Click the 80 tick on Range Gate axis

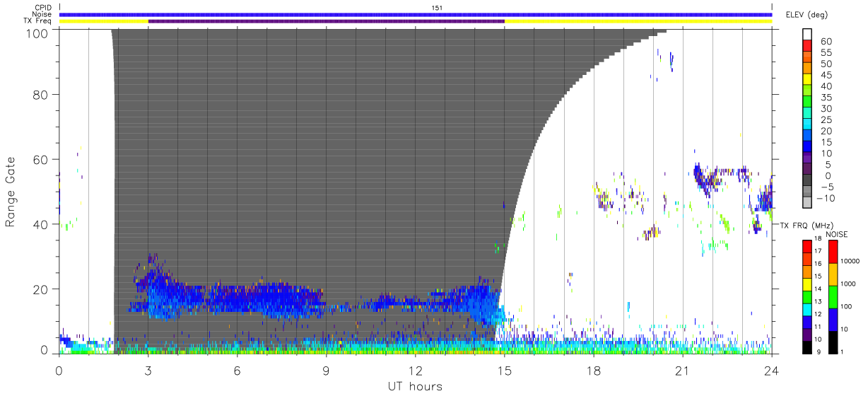(x=40, y=94)
